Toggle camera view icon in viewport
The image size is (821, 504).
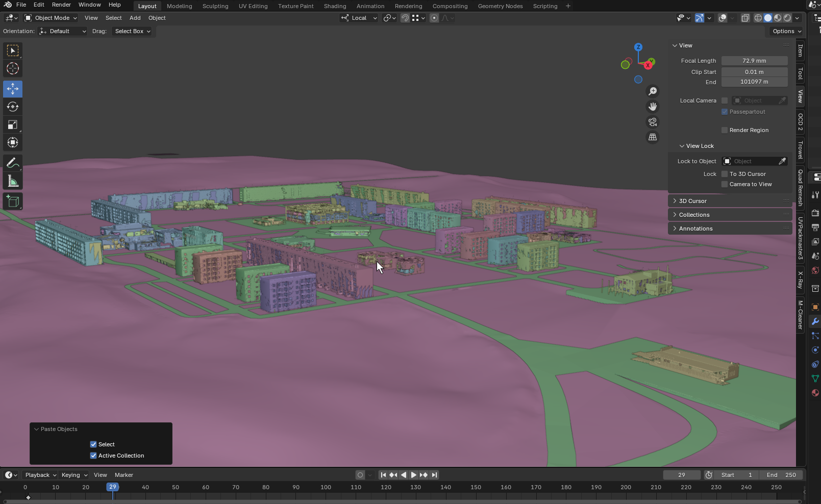(653, 122)
